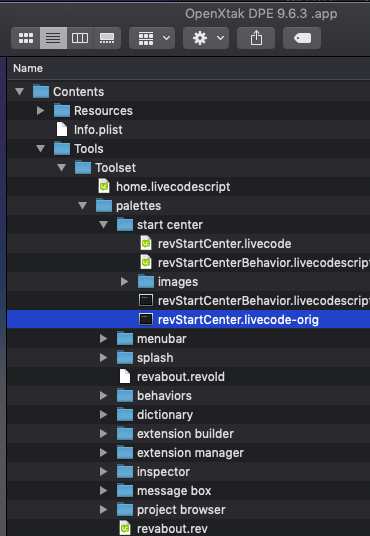Expand the images folder
Screen dimensions: 370x536
point(124,282)
